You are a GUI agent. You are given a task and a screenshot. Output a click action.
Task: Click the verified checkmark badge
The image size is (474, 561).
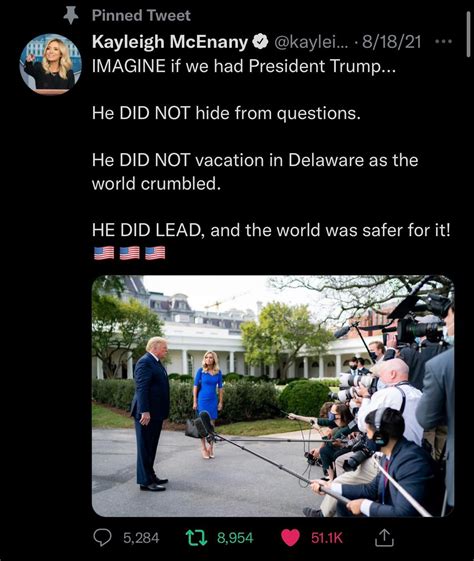click(260, 42)
